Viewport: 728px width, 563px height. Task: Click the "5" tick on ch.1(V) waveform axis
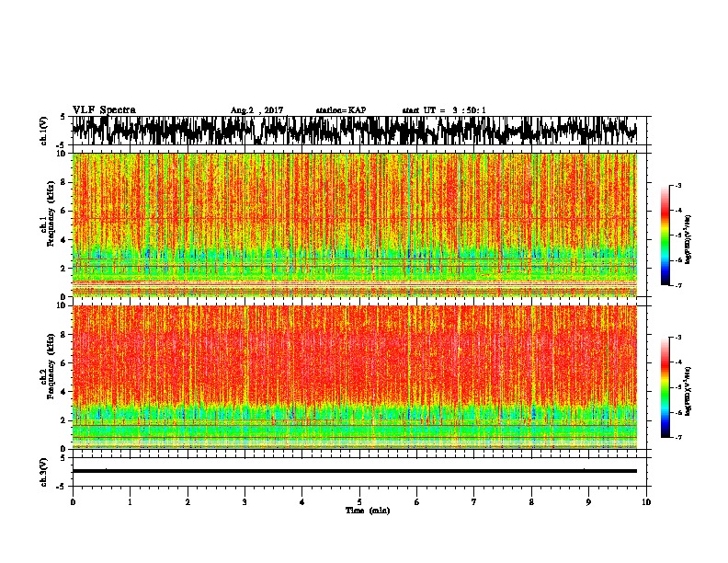click(x=63, y=117)
